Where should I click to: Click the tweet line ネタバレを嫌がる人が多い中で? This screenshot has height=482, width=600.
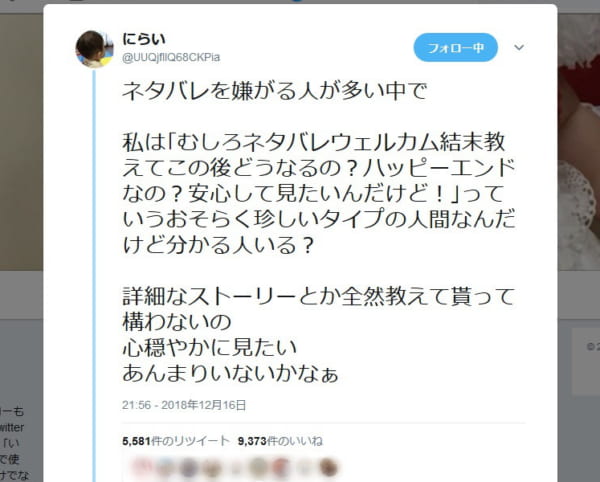(274, 91)
